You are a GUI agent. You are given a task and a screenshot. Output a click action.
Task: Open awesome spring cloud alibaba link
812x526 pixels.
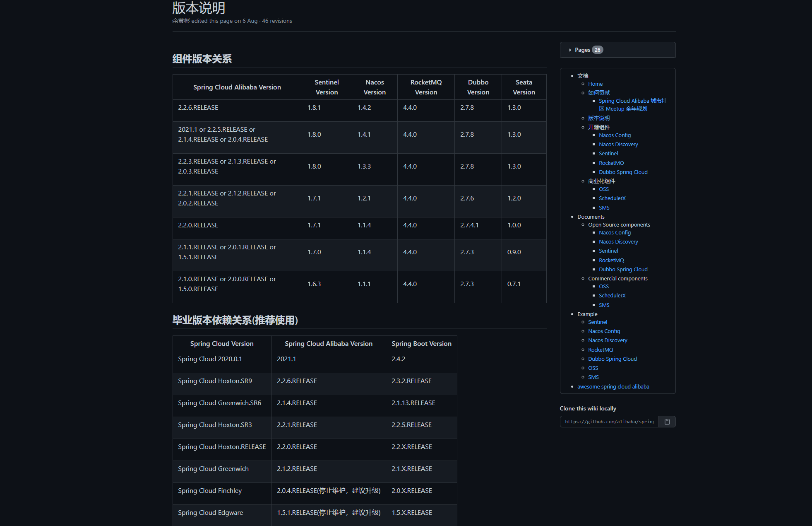613,387
